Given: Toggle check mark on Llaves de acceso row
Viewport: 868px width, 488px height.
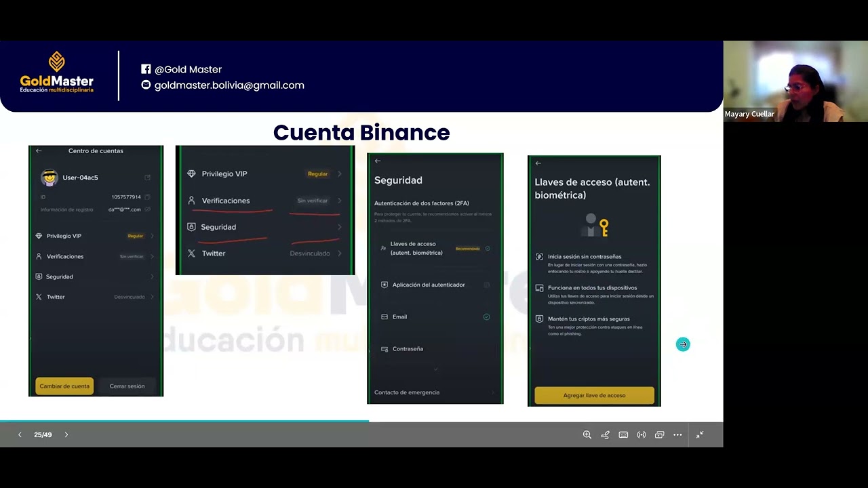Looking at the screenshot, I should pyautogui.click(x=488, y=249).
